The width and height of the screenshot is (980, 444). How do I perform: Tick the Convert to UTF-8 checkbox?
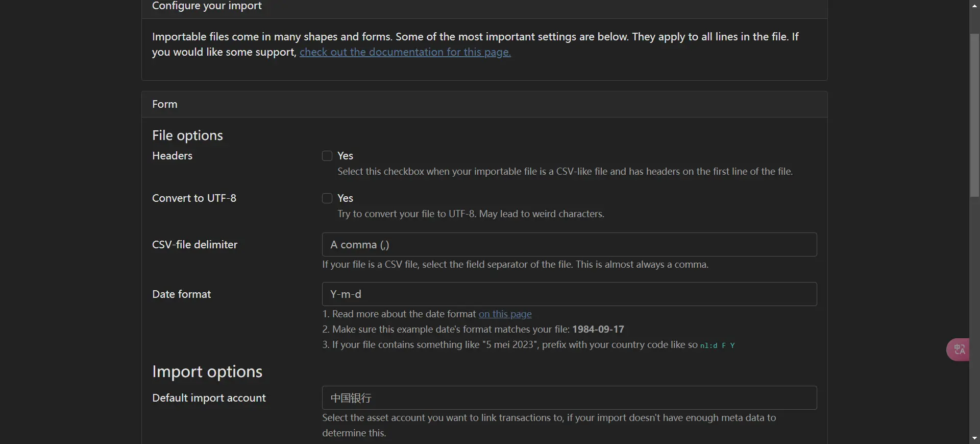(x=327, y=198)
